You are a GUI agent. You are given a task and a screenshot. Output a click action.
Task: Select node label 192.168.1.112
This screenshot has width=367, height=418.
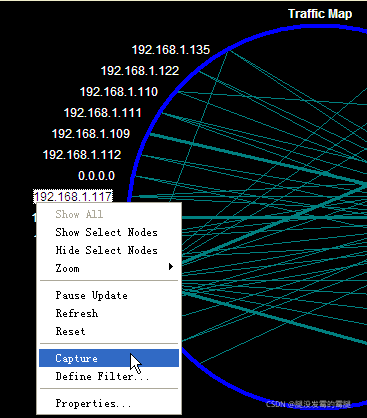[x=82, y=155]
